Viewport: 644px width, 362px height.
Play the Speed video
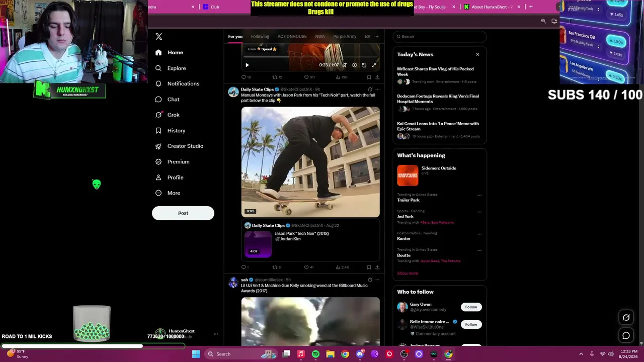[x=247, y=65]
